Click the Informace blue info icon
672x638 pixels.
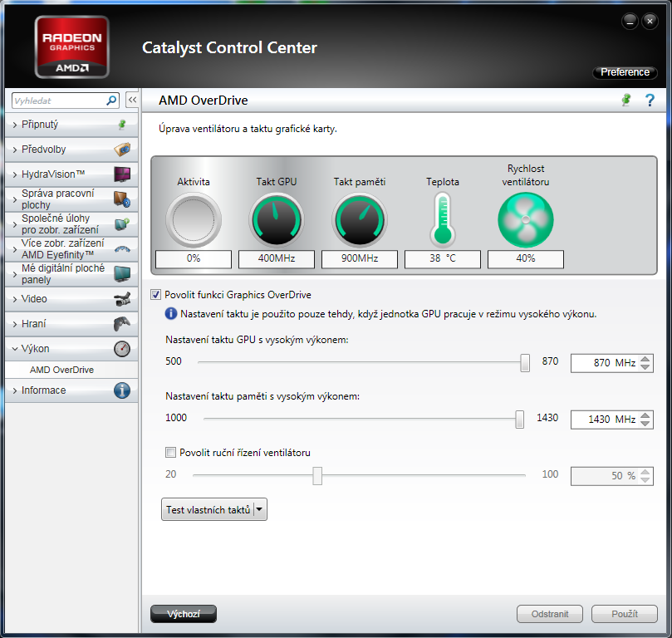122,390
